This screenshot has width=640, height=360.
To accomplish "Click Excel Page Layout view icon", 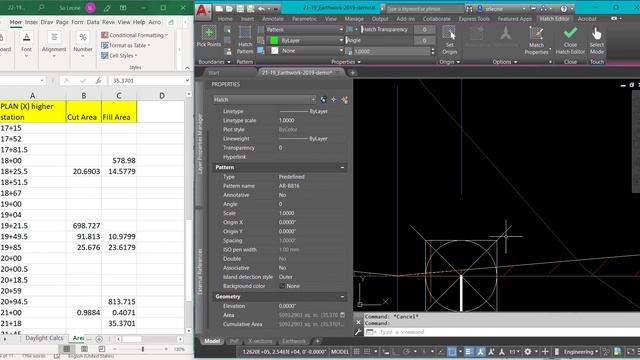I will (x=84, y=349).
